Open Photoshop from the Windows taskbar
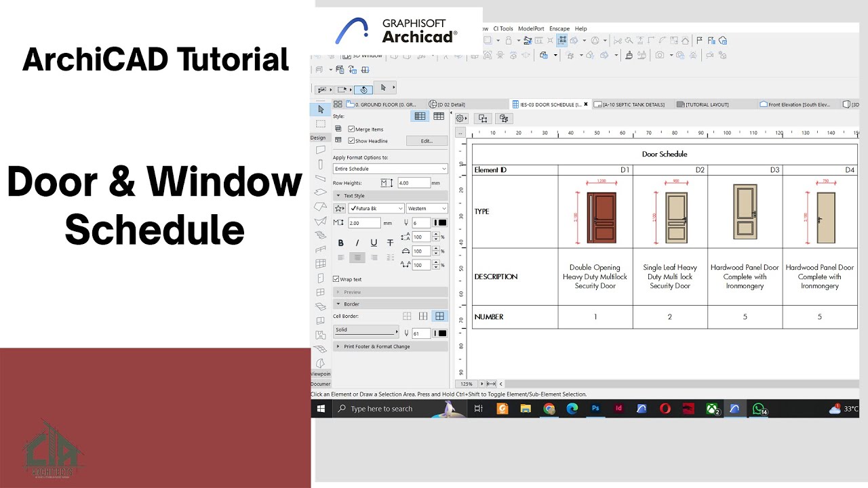 (x=595, y=409)
